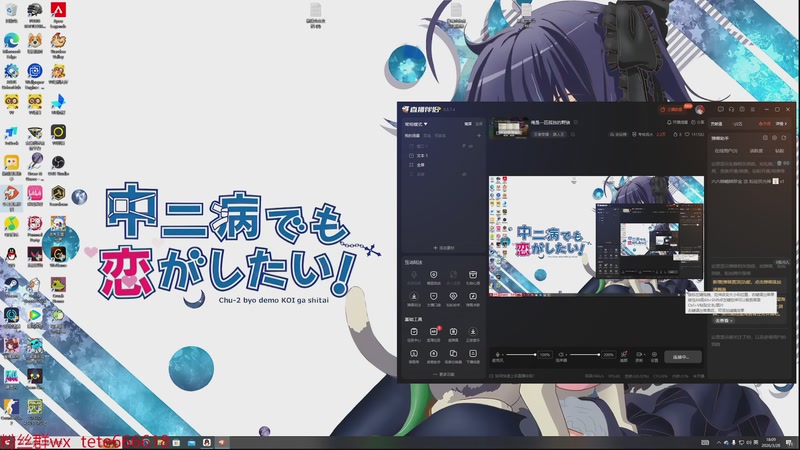Image resolution: width=800 pixels, height=450 pixels.
Task: Edit the stream title pencil icon
Action: tap(576, 122)
